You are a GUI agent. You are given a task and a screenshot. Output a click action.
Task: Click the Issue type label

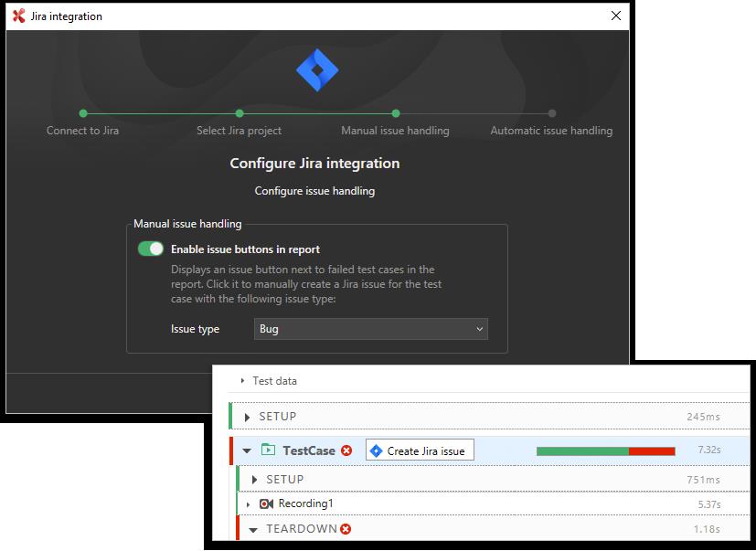click(195, 329)
